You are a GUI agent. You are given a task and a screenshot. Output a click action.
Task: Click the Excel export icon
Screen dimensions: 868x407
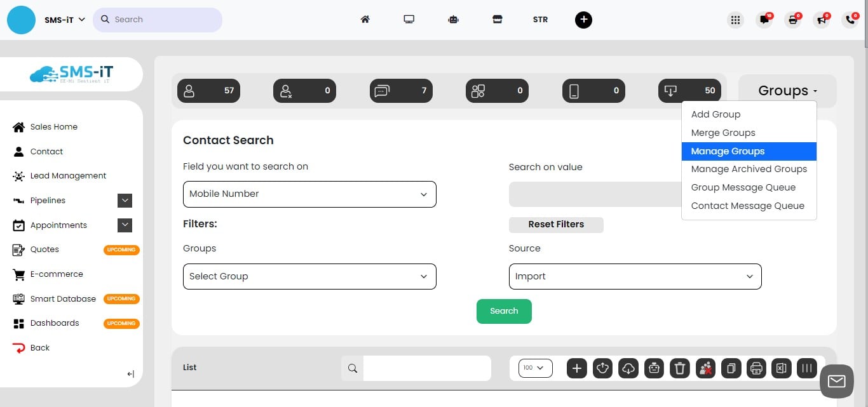tap(781, 368)
